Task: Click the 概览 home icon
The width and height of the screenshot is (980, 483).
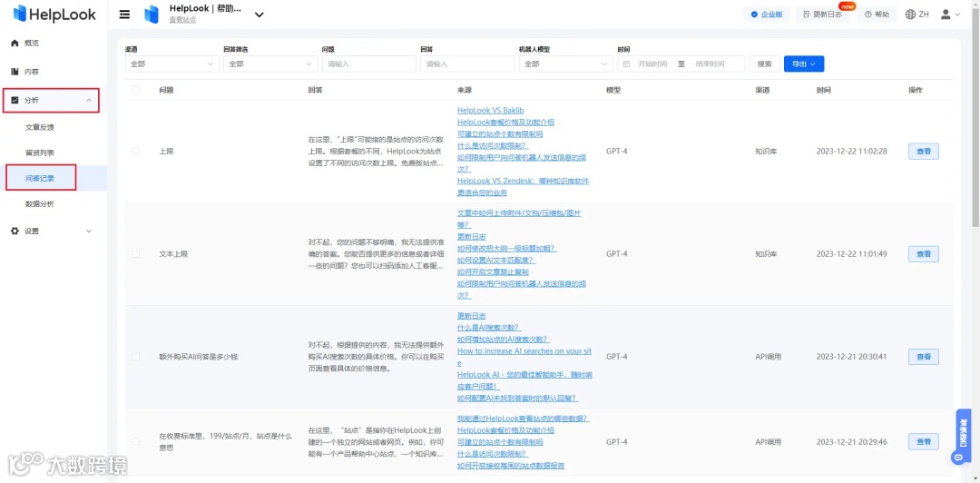Action: (15, 44)
